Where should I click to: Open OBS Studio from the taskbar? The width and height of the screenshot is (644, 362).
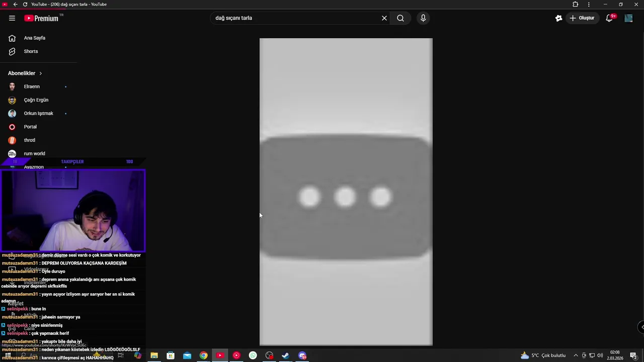coord(270,355)
